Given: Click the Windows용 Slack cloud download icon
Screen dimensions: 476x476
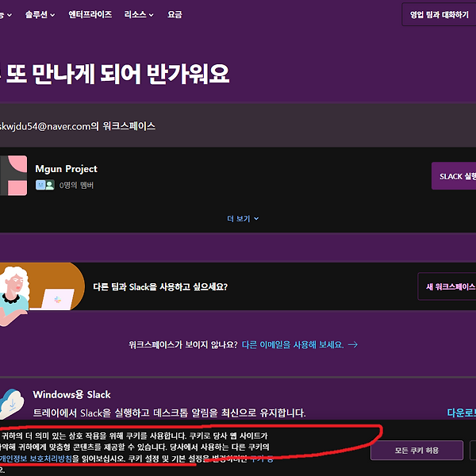Looking at the screenshot, I should (x=12, y=404).
